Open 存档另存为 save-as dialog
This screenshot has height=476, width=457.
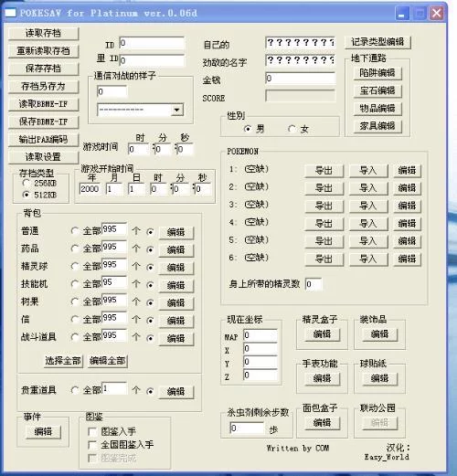(43, 87)
